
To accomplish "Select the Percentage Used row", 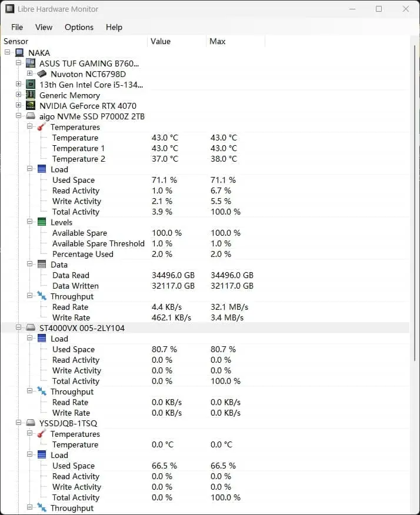I will coord(205,254).
